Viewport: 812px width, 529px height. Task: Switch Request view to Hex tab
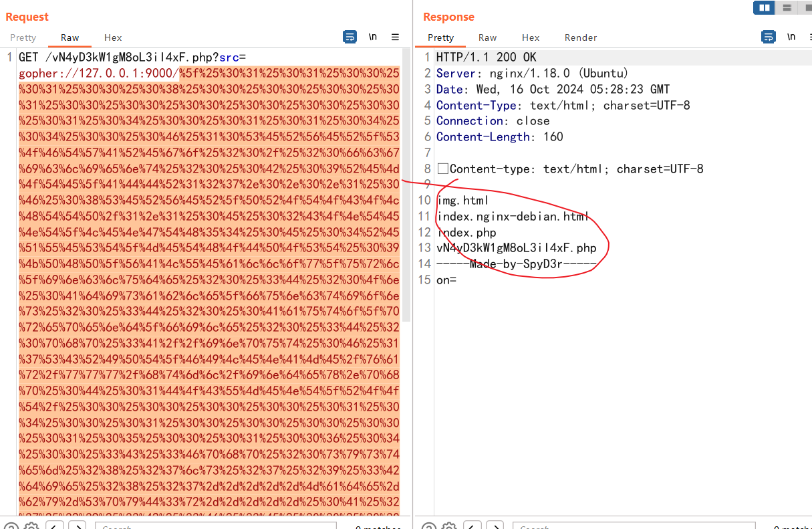(x=113, y=37)
